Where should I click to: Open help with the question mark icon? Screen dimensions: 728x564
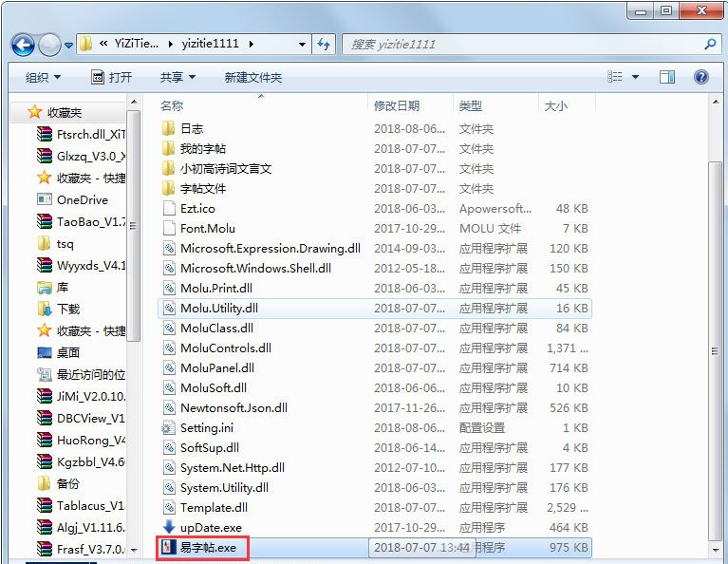701,77
